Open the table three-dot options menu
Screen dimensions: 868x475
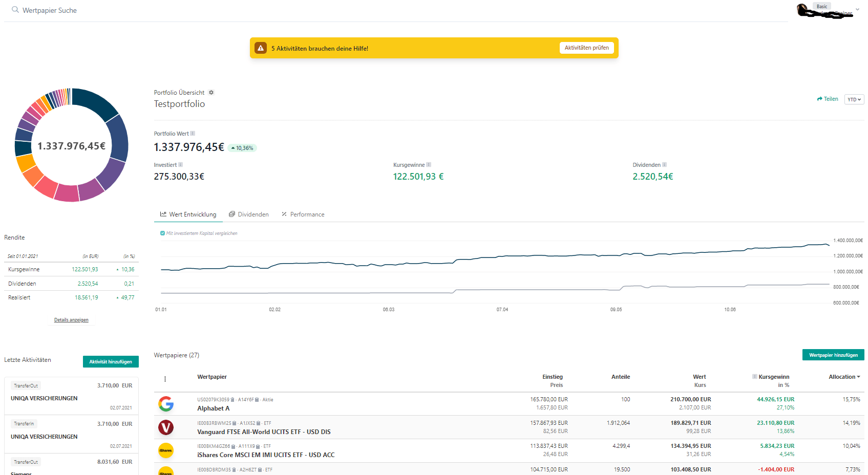click(165, 379)
